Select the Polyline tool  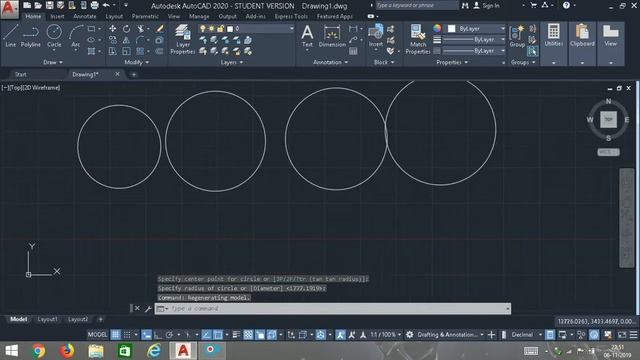pos(31,36)
